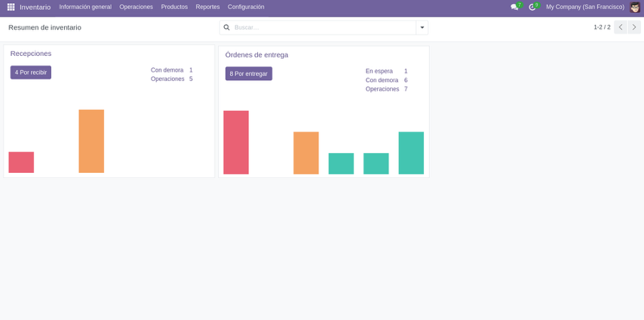Open the Recepciones card title
Screen dimensions: 644x320
point(31,54)
